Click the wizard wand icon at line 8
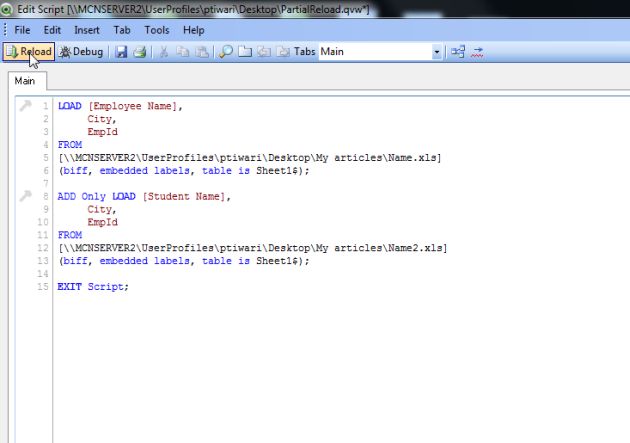The width and height of the screenshot is (630, 443). tap(25, 196)
